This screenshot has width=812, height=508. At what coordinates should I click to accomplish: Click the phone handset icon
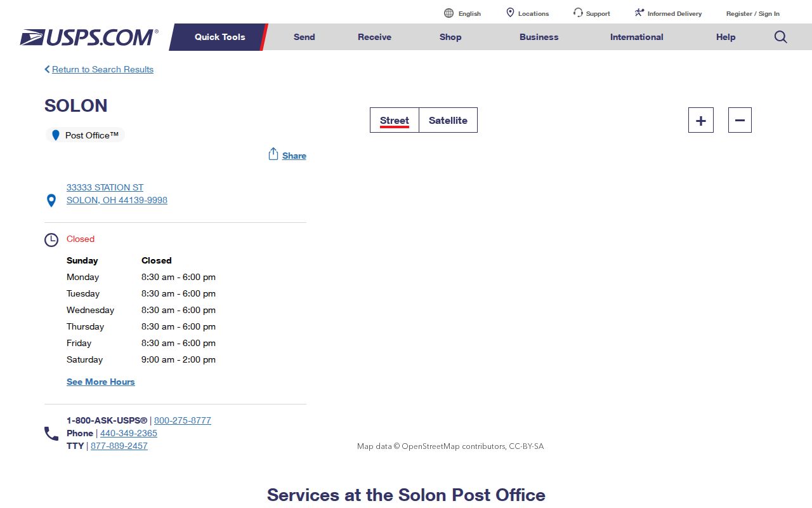coord(51,434)
